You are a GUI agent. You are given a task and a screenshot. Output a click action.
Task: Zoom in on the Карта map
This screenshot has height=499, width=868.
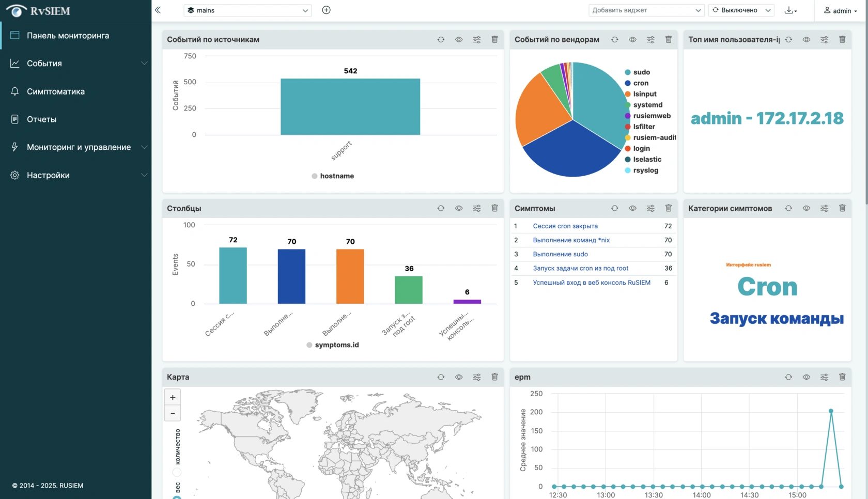pyautogui.click(x=173, y=397)
